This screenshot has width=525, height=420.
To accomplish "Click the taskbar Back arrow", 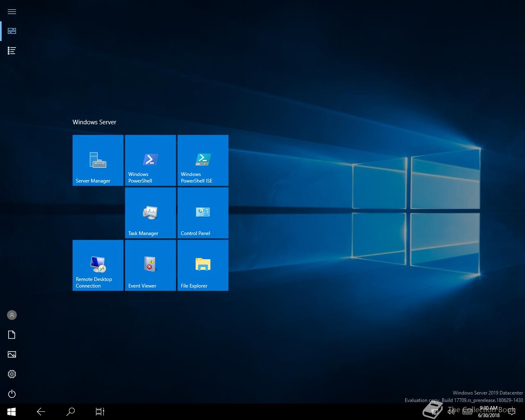I will coord(41,411).
